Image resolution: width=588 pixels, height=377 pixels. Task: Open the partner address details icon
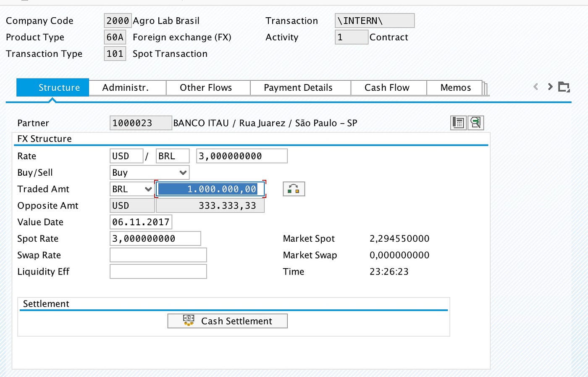tap(458, 123)
